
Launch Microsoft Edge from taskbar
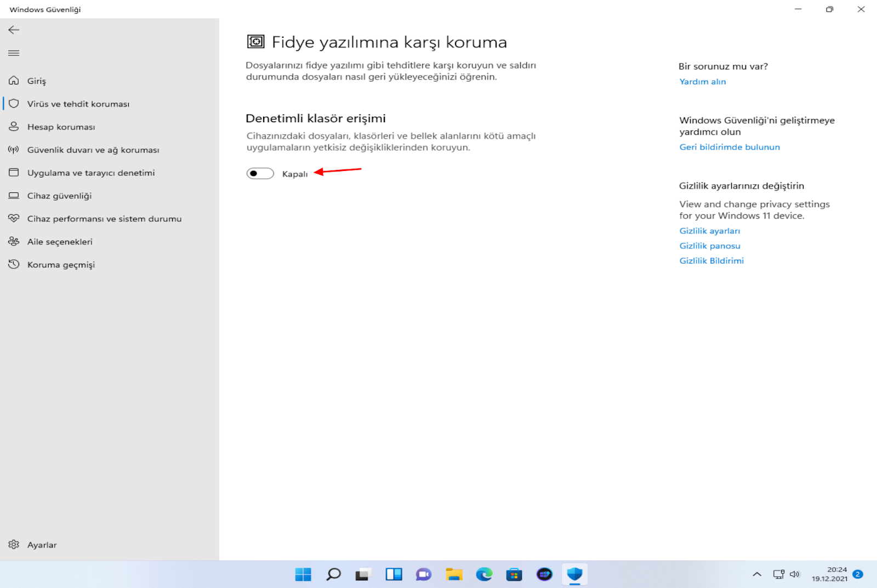[x=484, y=574]
